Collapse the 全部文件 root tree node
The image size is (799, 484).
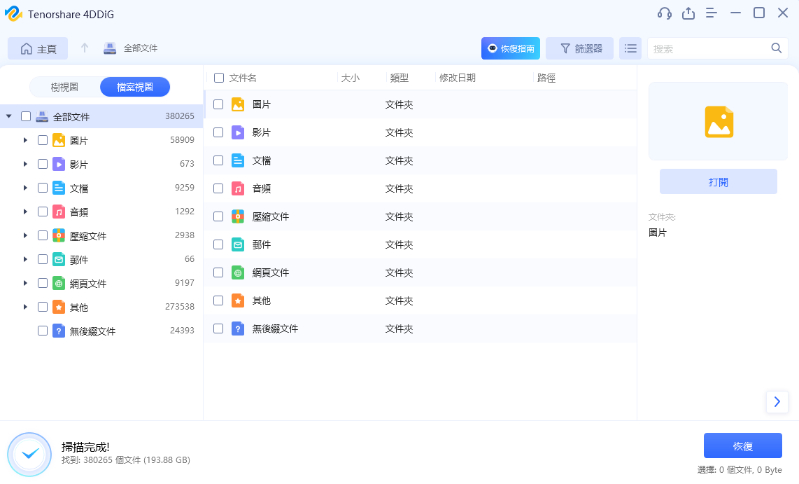click(x=9, y=116)
